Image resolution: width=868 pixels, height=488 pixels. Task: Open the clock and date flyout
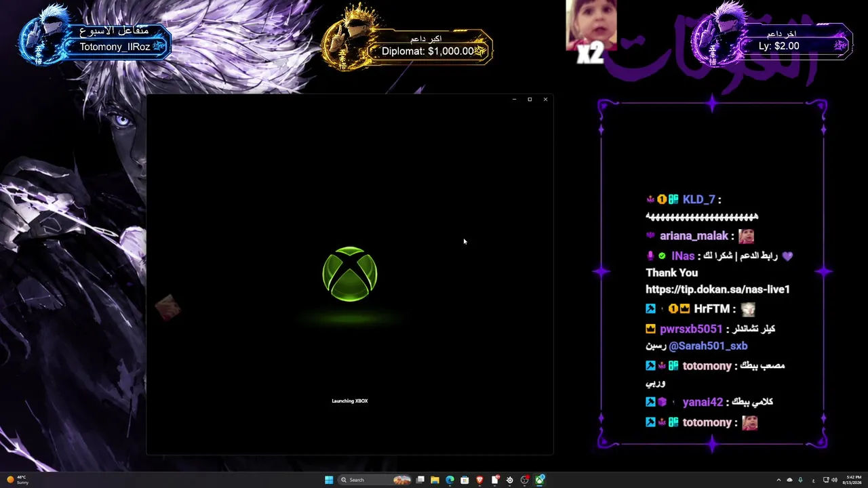point(853,480)
